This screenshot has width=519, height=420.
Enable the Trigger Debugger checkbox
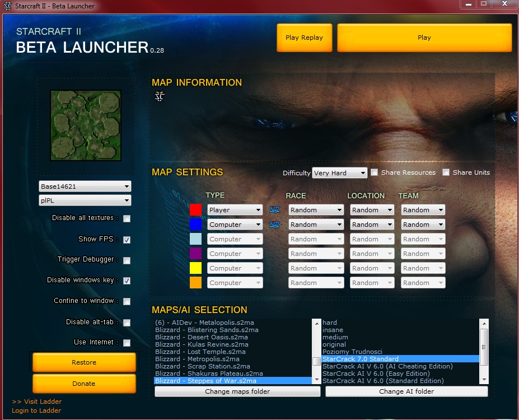pyautogui.click(x=127, y=260)
